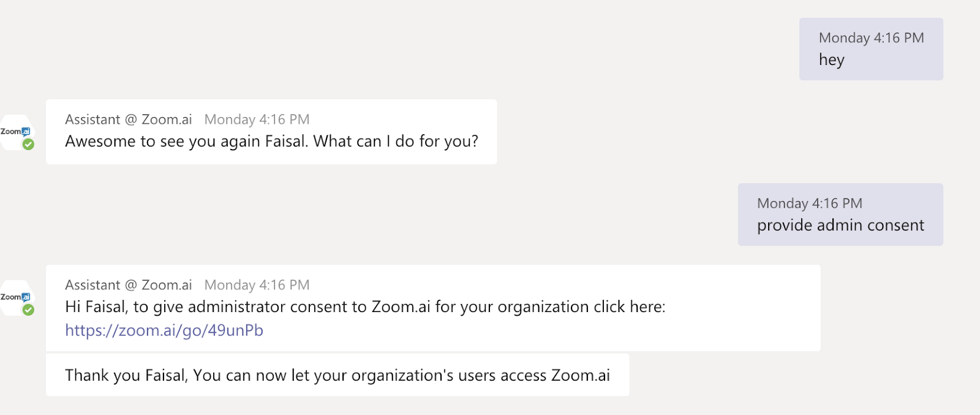Select the sent "hey" message bubble

pyautogui.click(x=871, y=49)
